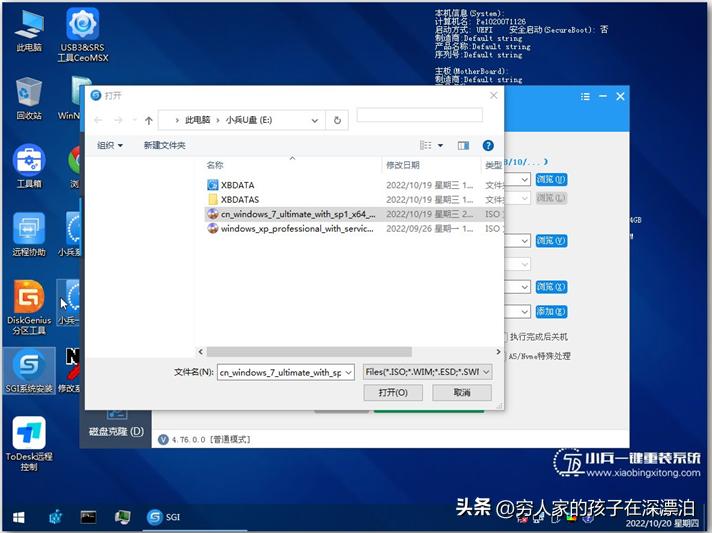Click the 取消 cancel button

click(x=462, y=393)
